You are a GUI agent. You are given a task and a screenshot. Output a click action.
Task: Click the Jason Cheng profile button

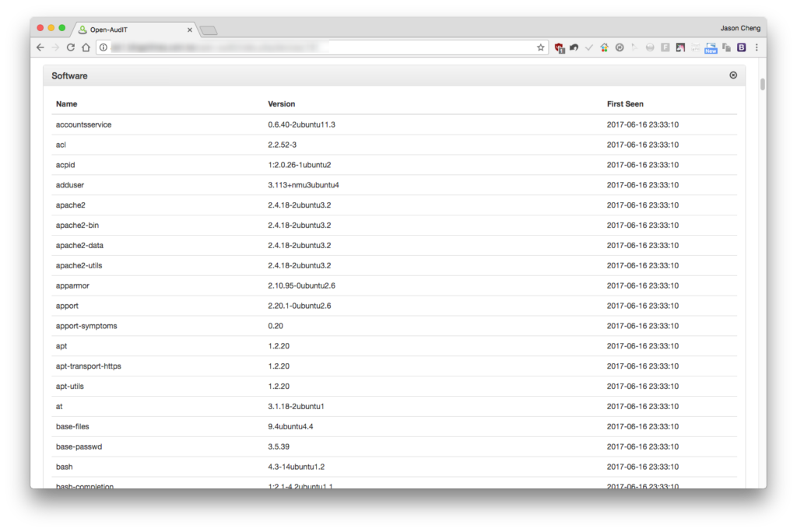[x=739, y=28]
